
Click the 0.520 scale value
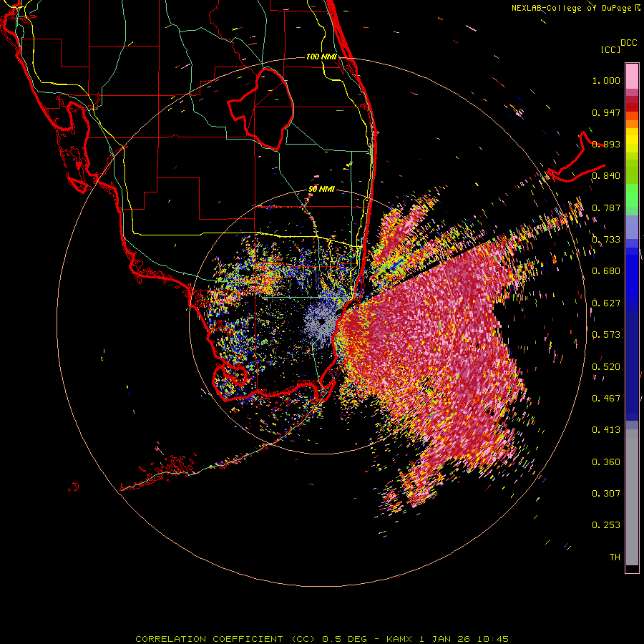click(x=606, y=367)
